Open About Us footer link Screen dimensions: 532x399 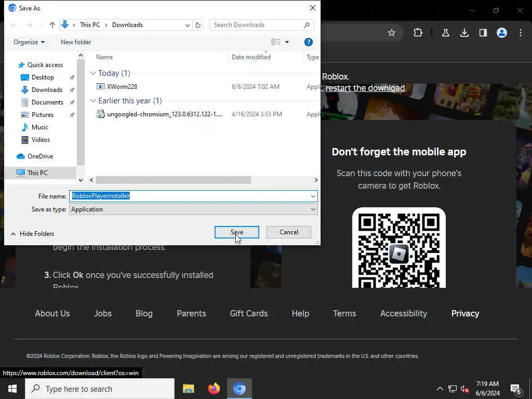point(52,313)
